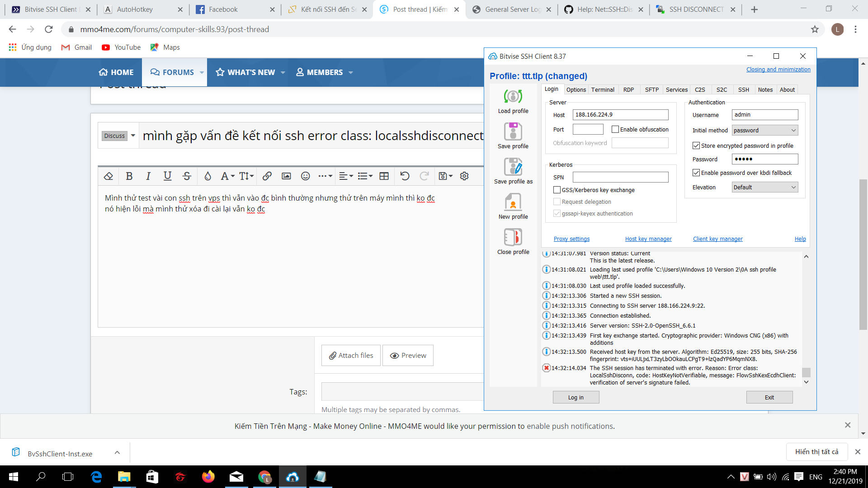Image resolution: width=868 pixels, height=488 pixels.
Task: Open the drafts save dropdown
Action: tap(445, 176)
